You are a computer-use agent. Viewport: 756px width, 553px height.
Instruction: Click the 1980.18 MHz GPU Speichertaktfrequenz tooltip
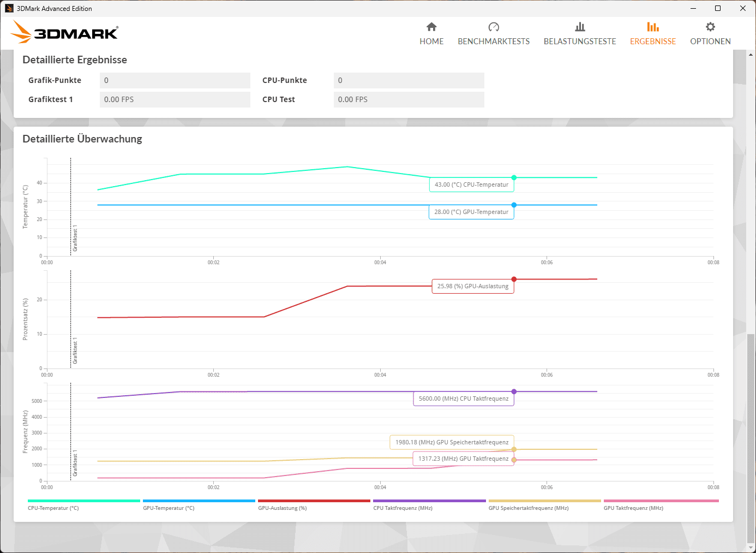452,442
